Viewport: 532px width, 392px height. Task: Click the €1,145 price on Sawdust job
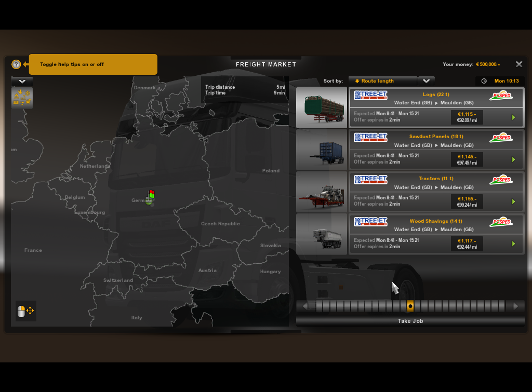click(467, 157)
